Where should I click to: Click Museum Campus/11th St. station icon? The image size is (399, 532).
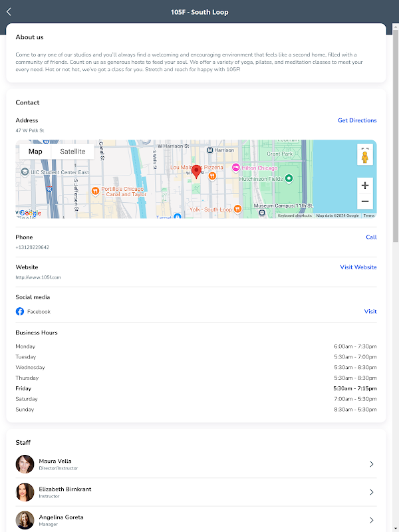coord(262,213)
